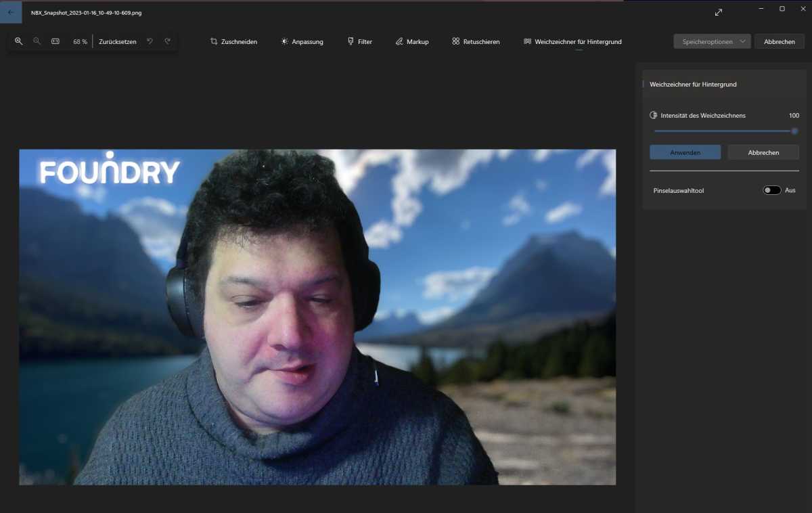812x513 pixels.
Task: Select Weichzeichner für Hintergrund mode
Action: tap(572, 41)
